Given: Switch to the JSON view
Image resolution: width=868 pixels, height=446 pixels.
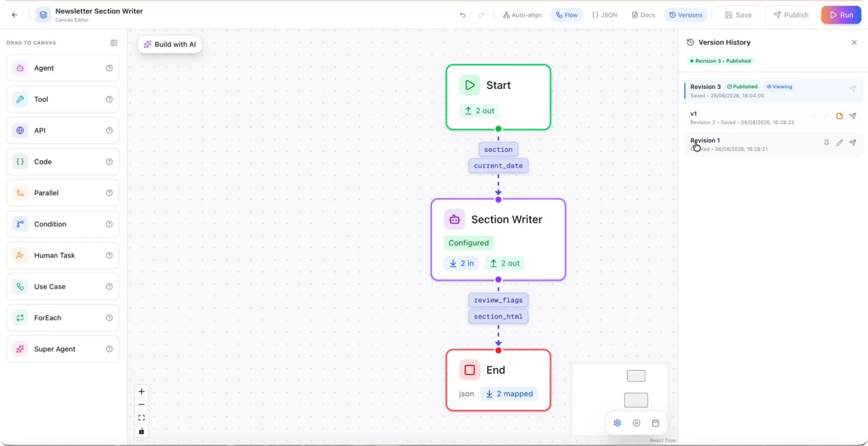Looking at the screenshot, I should tap(604, 15).
